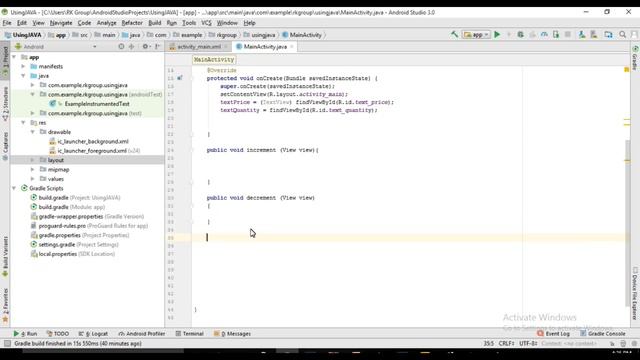This screenshot has height=360, width=640.
Task: Expand the values folder
Action: click(33, 179)
